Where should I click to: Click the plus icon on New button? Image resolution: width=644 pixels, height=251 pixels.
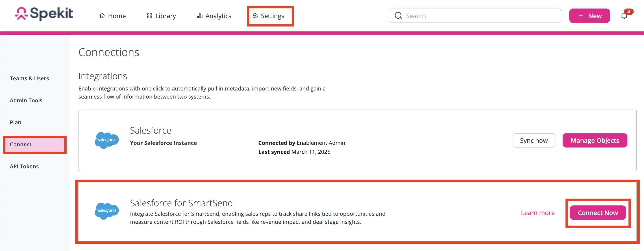coord(581,16)
